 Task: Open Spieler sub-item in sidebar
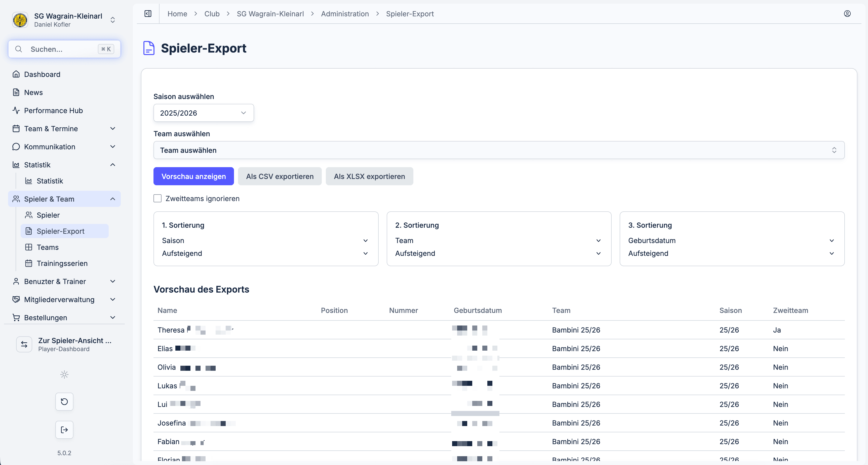point(65,215)
